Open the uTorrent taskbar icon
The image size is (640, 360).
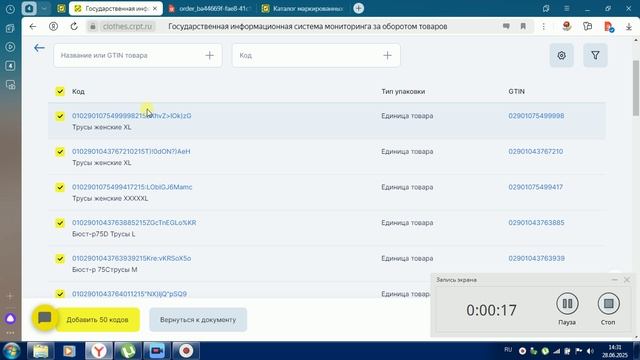coord(128,351)
